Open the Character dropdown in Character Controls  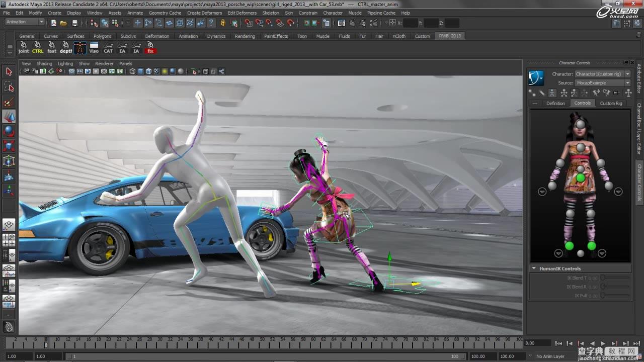tap(603, 74)
